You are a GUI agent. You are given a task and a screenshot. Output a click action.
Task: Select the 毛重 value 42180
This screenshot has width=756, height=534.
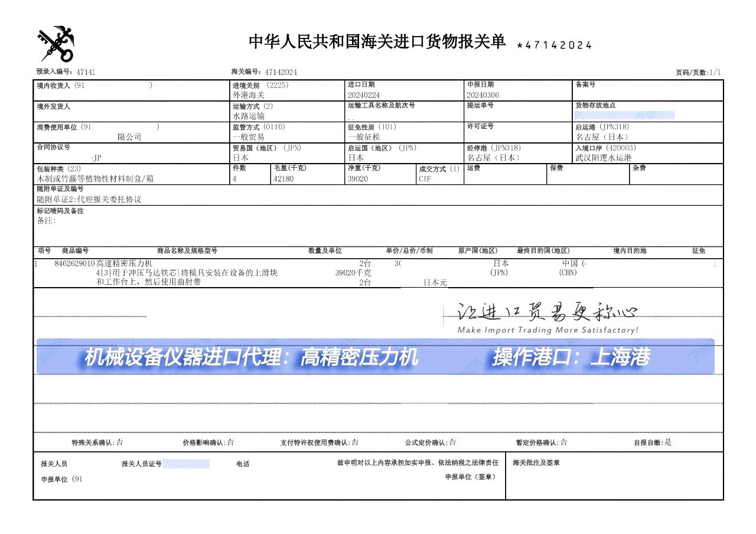coord(283,178)
